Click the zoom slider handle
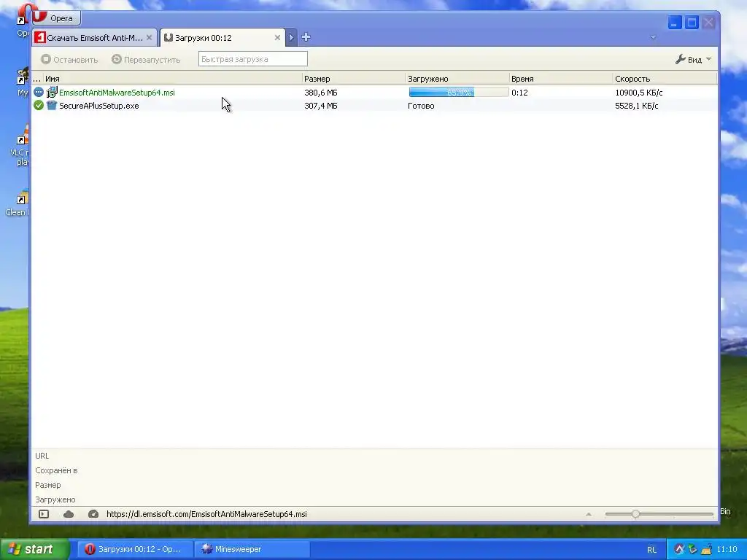The height and width of the screenshot is (560, 747). (x=635, y=514)
